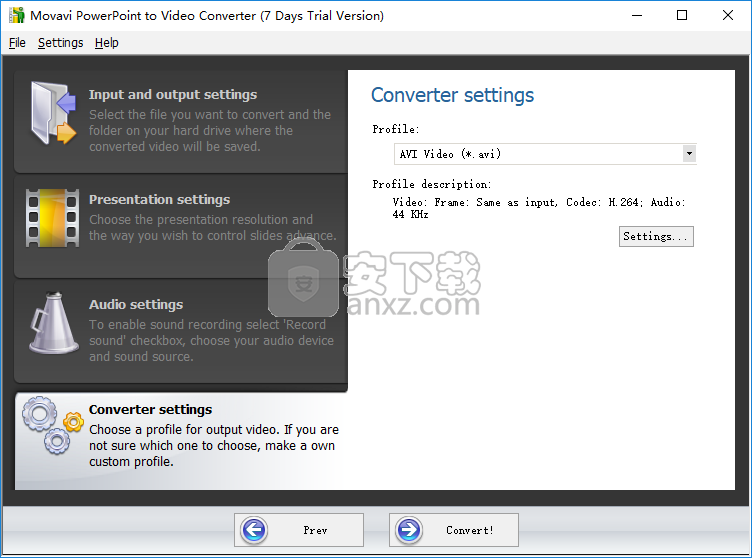This screenshot has width=752, height=558.
Task: Open the File menu
Action: coord(17,43)
